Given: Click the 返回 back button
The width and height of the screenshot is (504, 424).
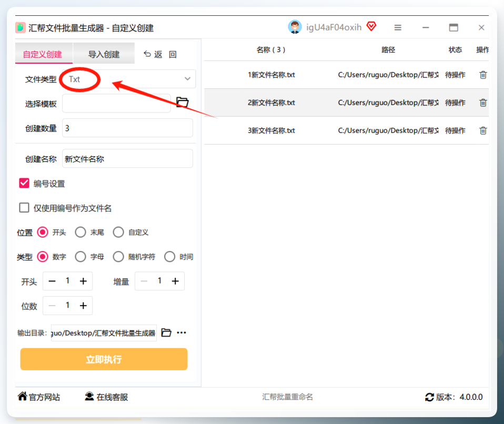Looking at the screenshot, I should pos(160,54).
